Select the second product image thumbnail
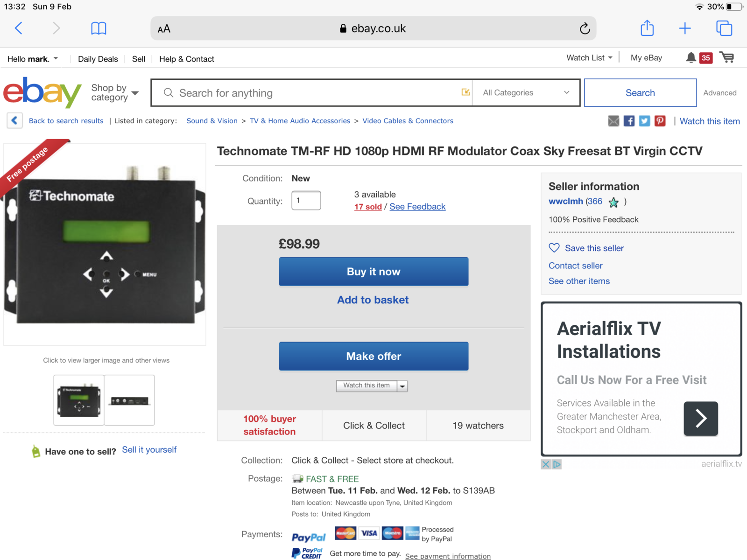The height and width of the screenshot is (560, 747). pyautogui.click(x=129, y=400)
